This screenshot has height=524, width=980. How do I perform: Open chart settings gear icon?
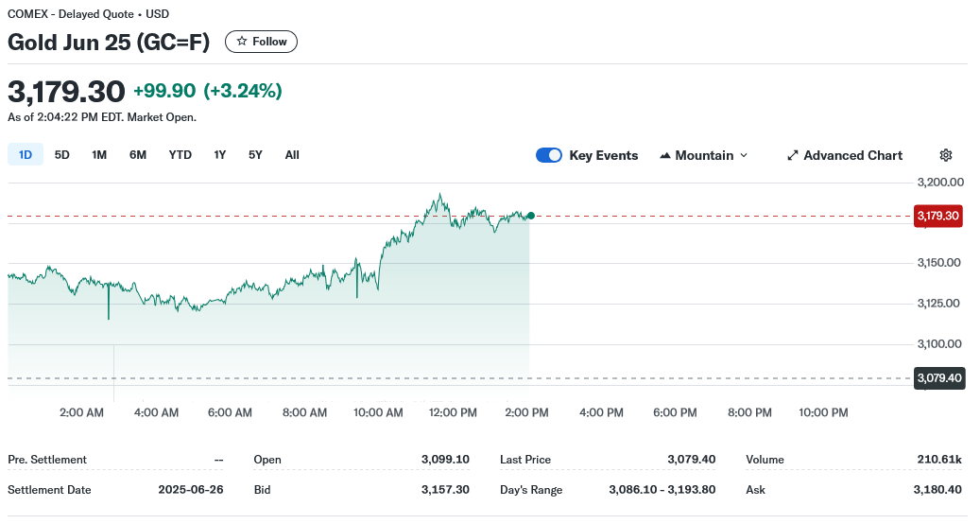946,155
